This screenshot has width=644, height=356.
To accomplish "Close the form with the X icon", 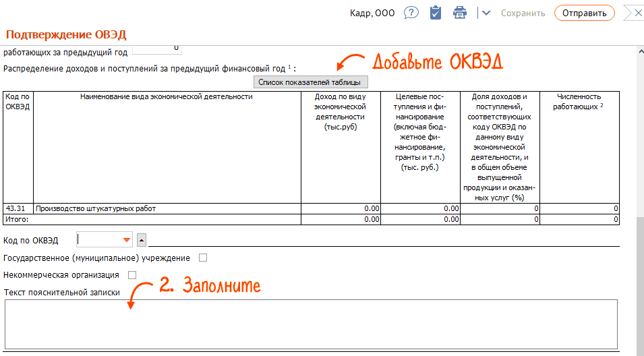I will click(634, 13).
